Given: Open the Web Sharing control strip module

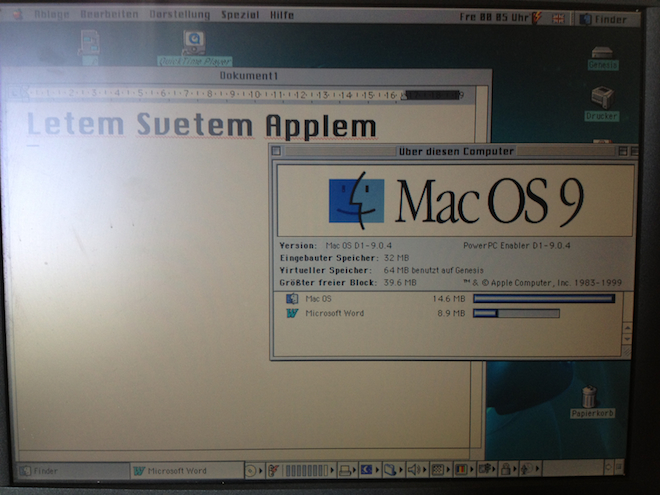Looking at the screenshot, I should coord(530,467).
